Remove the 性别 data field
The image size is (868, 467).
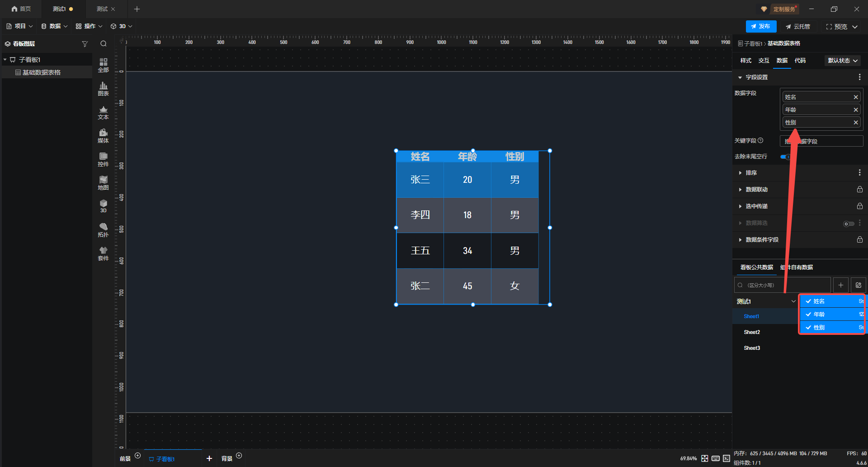pyautogui.click(x=855, y=123)
